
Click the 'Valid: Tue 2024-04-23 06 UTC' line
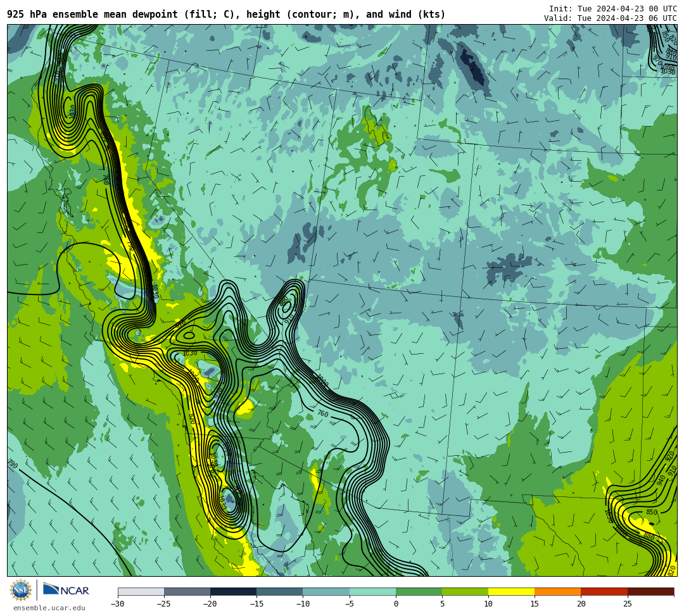point(611,18)
